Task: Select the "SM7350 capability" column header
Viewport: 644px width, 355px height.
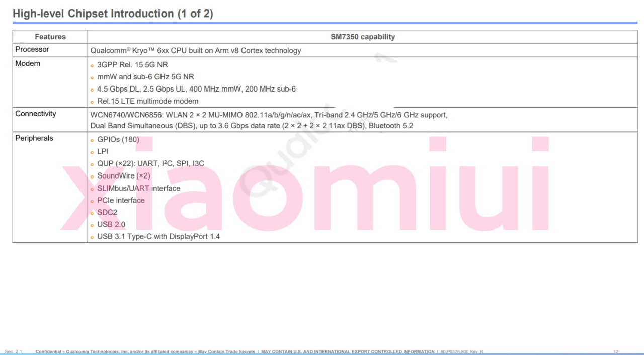Action: [363, 37]
